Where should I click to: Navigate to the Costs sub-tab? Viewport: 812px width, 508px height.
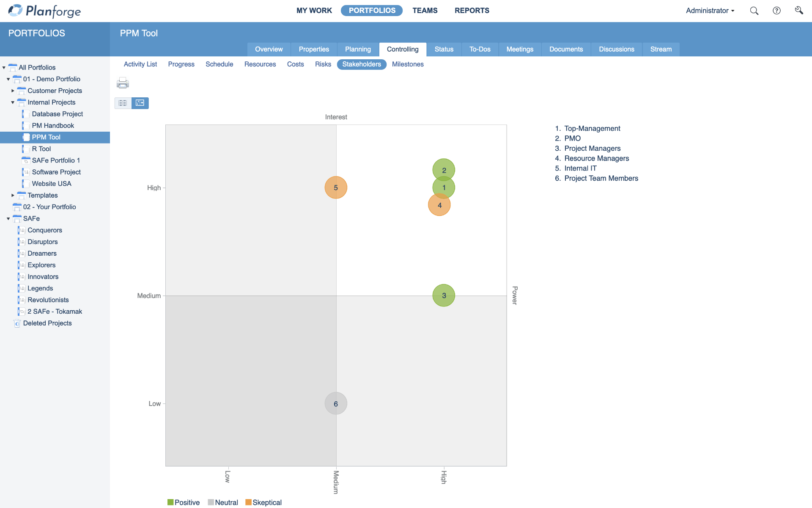pos(295,64)
